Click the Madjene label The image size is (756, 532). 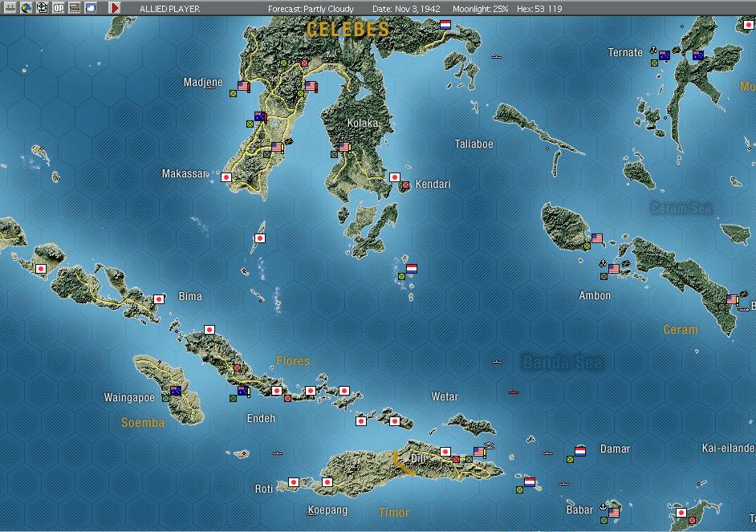pos(203,83)
